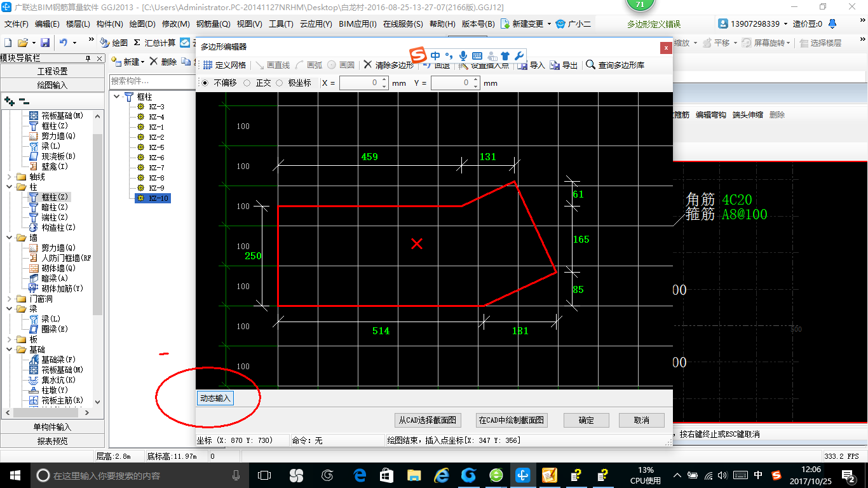Toggle the 动态输入 (dynamic input) button

coord(215,398)
